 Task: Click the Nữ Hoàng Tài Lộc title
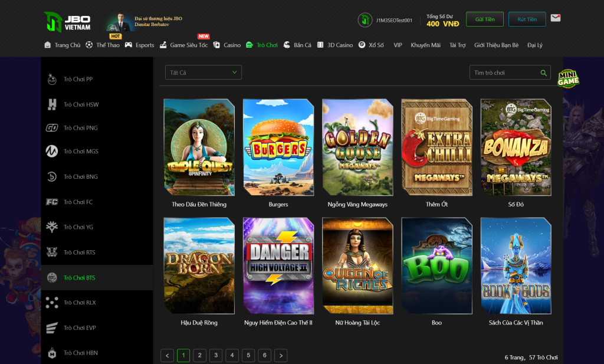click(x=357, y=323)
